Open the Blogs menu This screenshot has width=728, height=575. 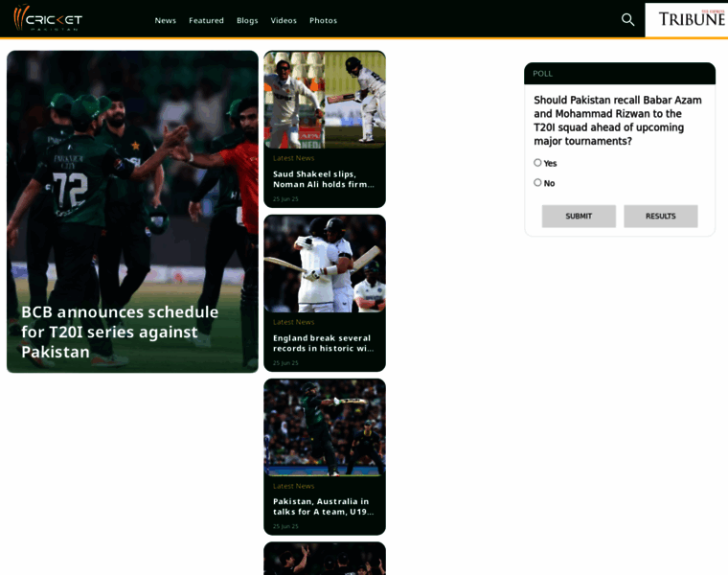247,20
